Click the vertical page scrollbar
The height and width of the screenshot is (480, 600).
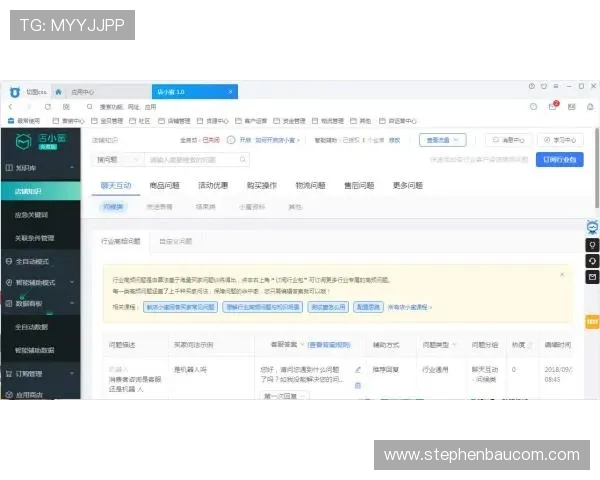click(x=597, y=168)
